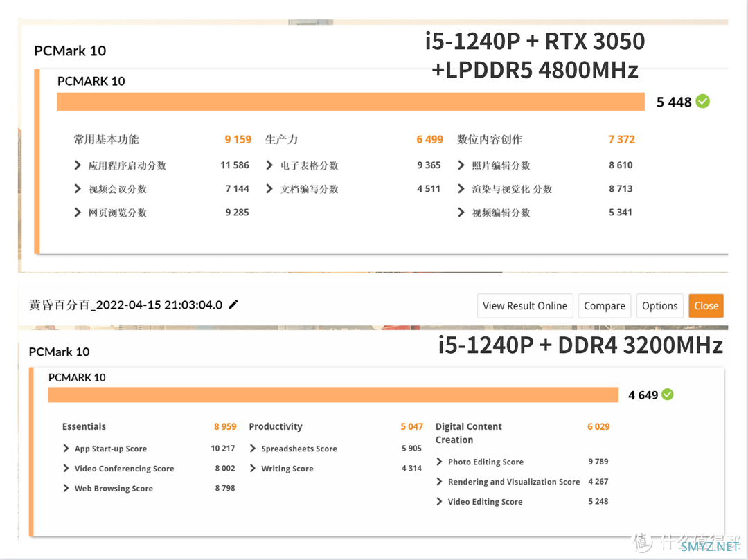Select the value 4 267

(x=598, y=481)
